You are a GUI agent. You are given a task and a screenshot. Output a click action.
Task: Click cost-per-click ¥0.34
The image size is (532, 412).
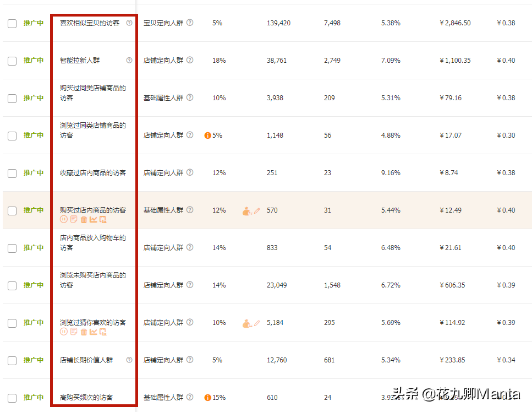(506, 360)
